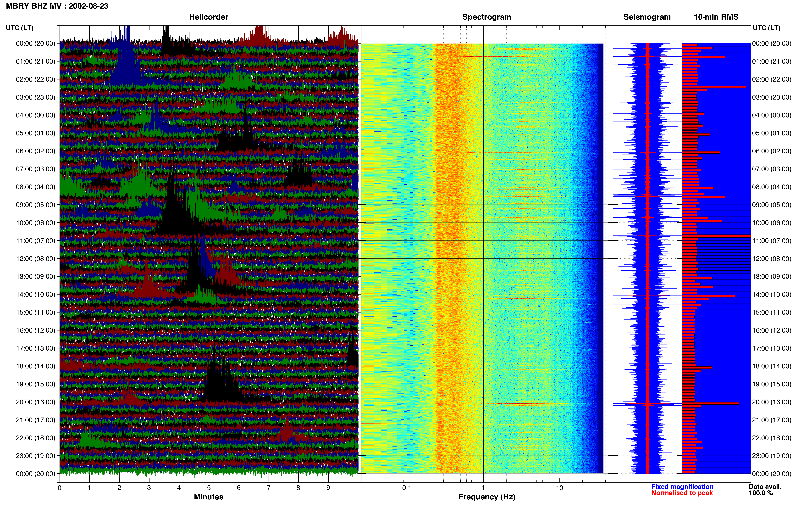This screenshot has height=508, width=812.
Task: Click left time label '22:00 (18:00)'
Action: [36, 438]
